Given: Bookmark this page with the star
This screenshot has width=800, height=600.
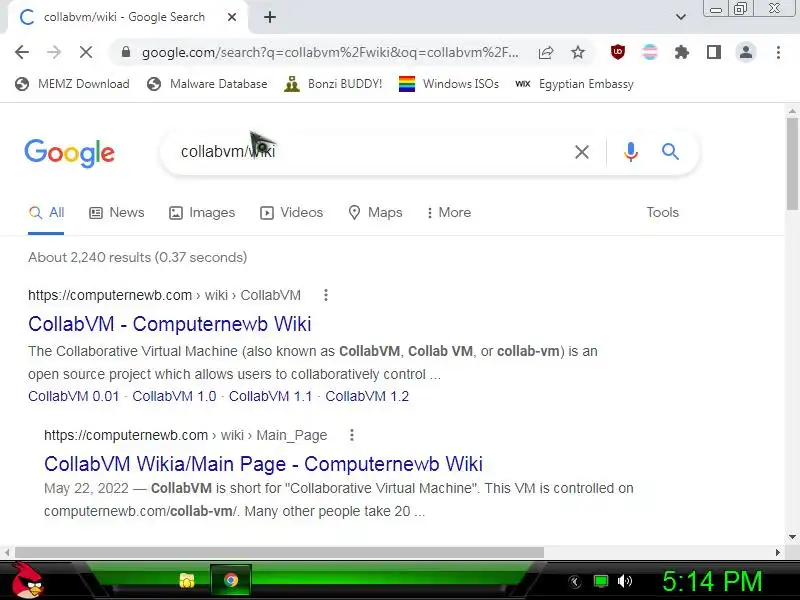Looking at the screenshot, I should [x=578, y=52].
